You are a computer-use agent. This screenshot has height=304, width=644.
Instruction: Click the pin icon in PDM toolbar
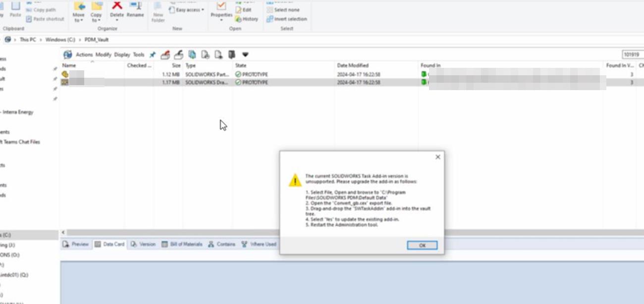pos(153,55)
